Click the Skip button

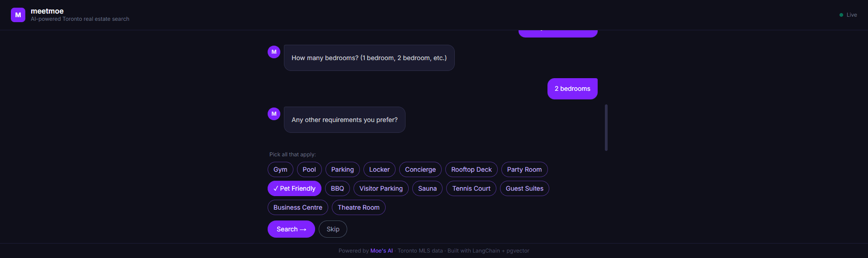(333, 229)
